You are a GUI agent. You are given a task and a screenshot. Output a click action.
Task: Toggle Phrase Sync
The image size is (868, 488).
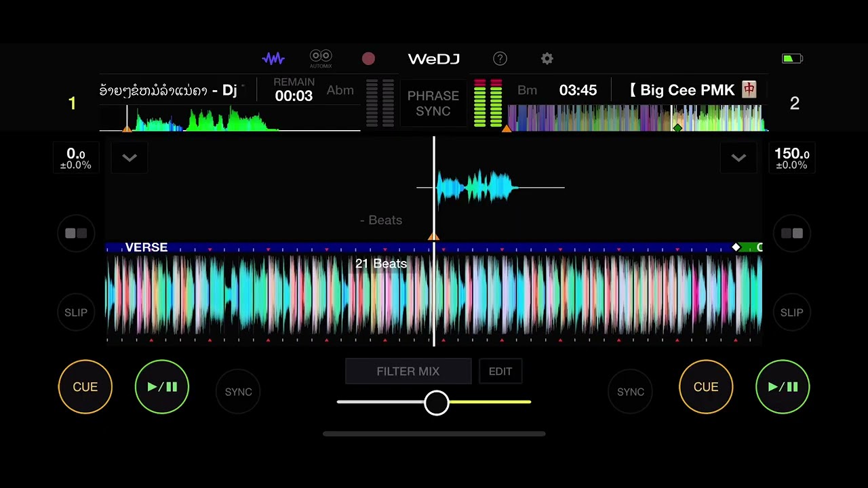[x=433, y=104]
